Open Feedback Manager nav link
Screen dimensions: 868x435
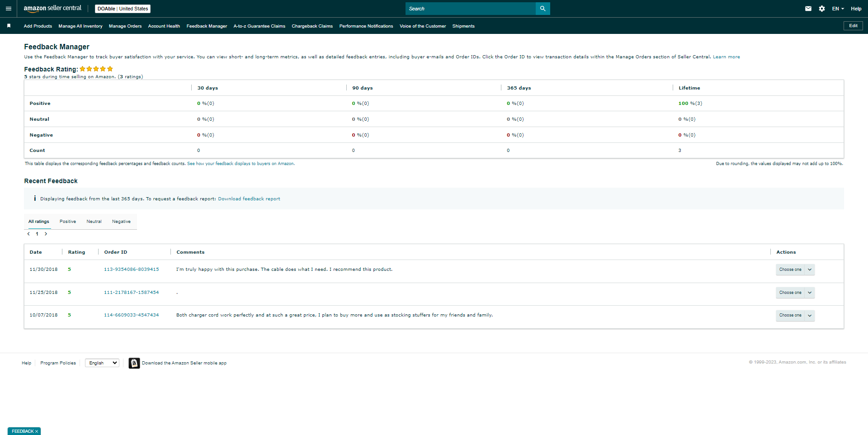207,26
